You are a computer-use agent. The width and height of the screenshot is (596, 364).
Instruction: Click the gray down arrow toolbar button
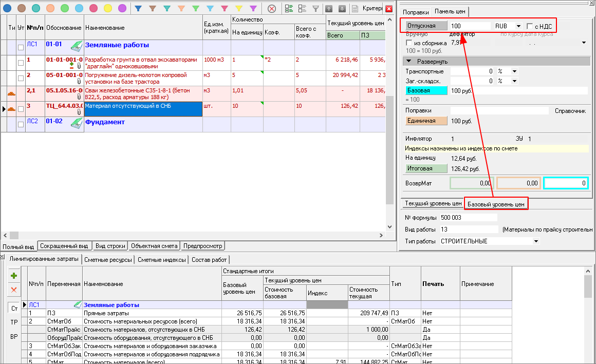pos(342,9)
